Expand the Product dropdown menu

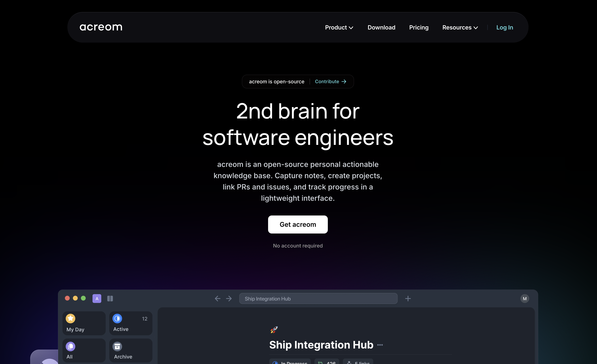pos(339,28)
